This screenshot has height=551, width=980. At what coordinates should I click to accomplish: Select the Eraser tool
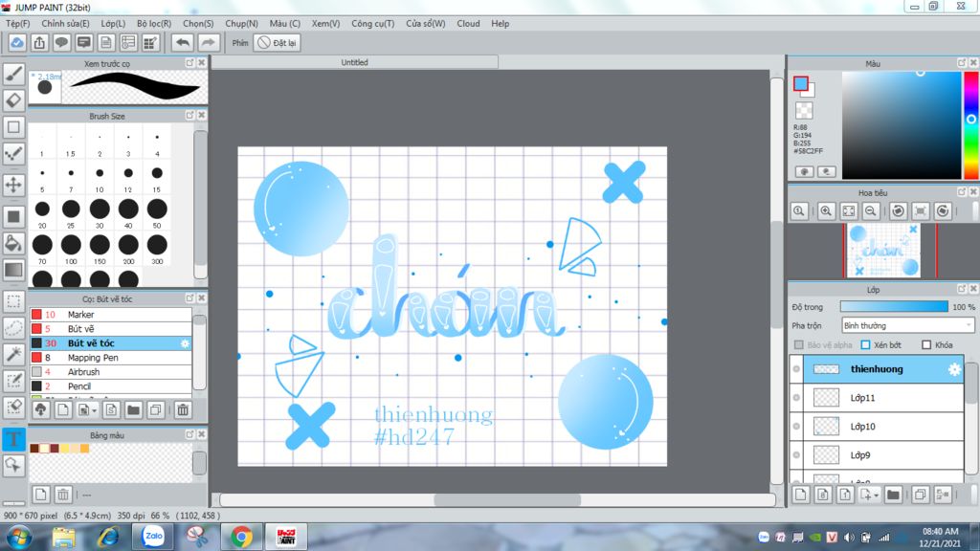tap(13, 99)
